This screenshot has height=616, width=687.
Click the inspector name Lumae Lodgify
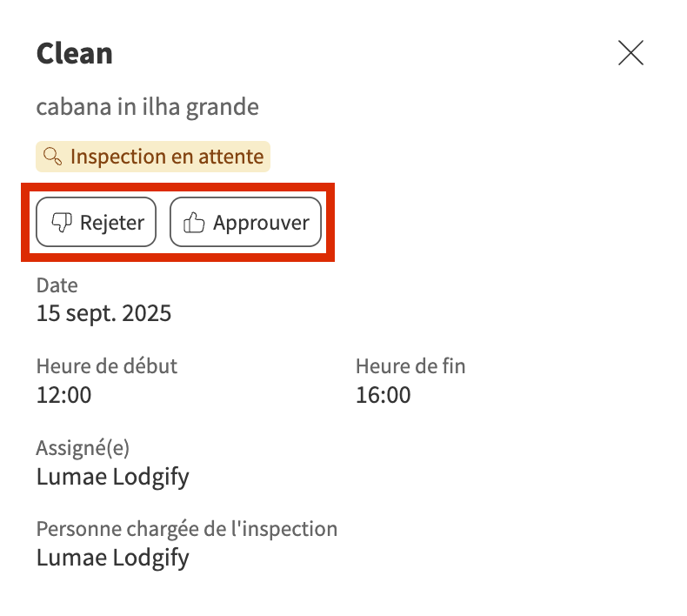click(112, 558)
